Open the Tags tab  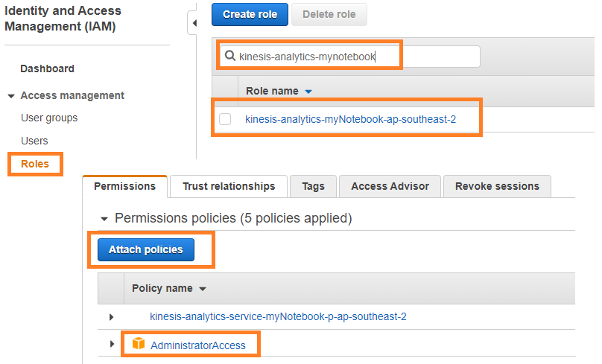click(x=313, y=186)
